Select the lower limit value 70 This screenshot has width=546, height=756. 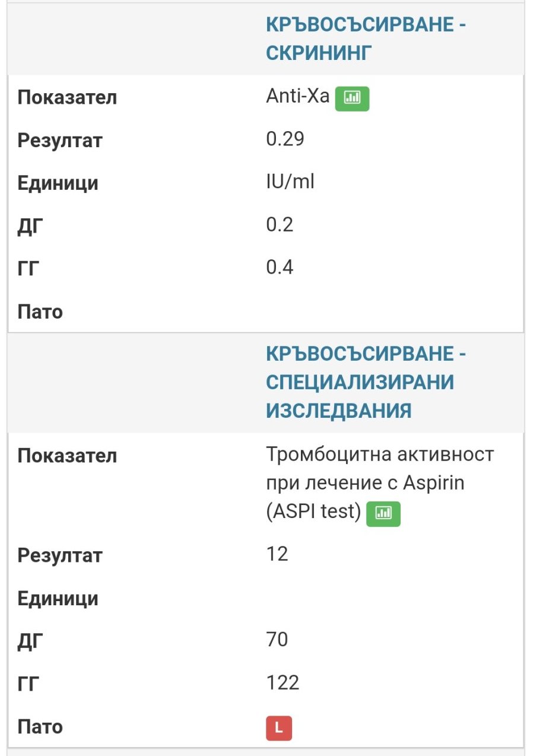pyautogui.click(x=277, y=640)
